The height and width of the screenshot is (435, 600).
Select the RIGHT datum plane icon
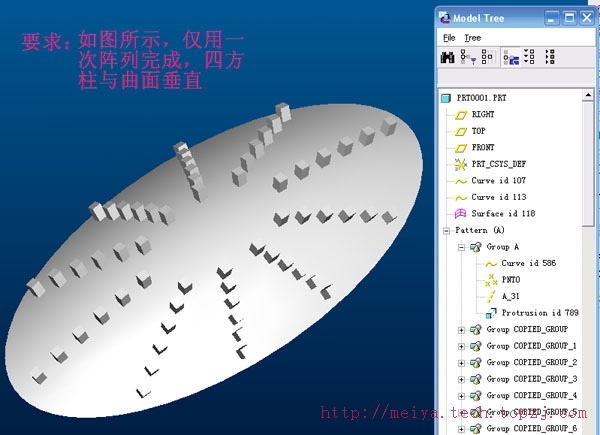(461, 115)
